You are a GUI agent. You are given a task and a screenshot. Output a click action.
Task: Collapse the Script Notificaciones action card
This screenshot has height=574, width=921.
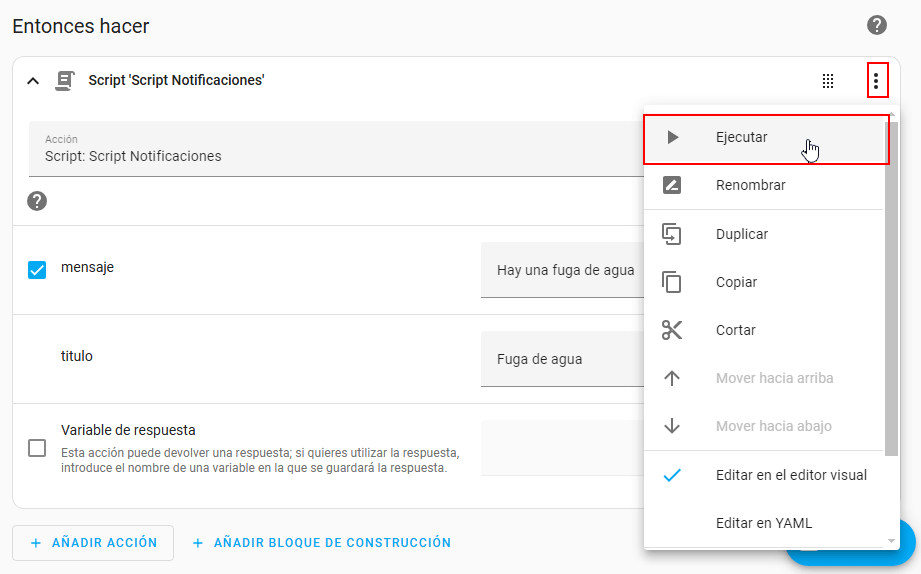coord(33,81)
